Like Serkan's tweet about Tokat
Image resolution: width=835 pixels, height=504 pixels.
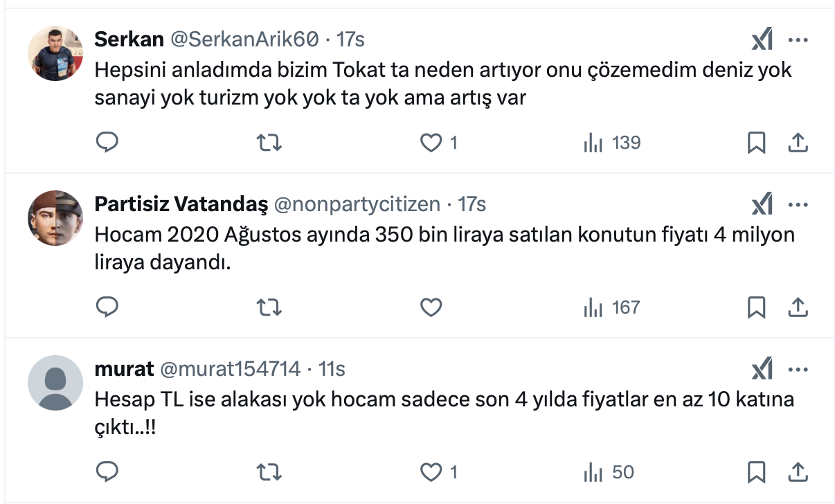[431, 143]
